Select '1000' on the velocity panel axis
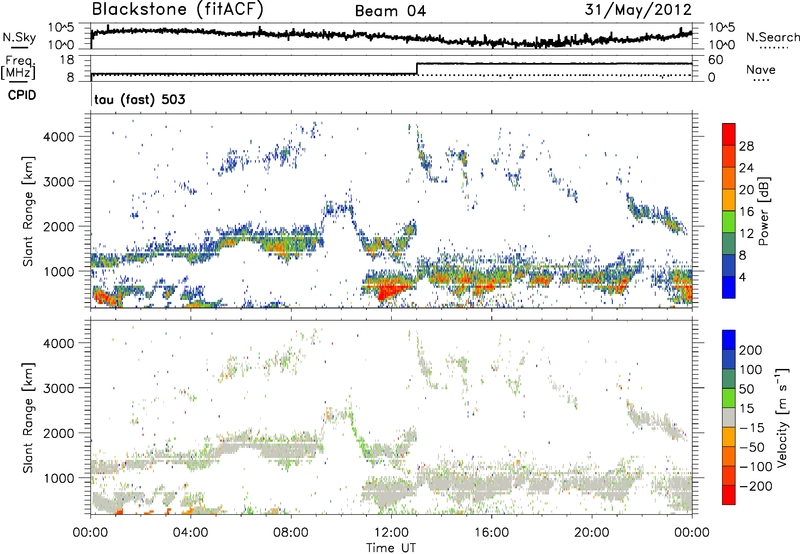800x554 pixels. coord(58,478)
